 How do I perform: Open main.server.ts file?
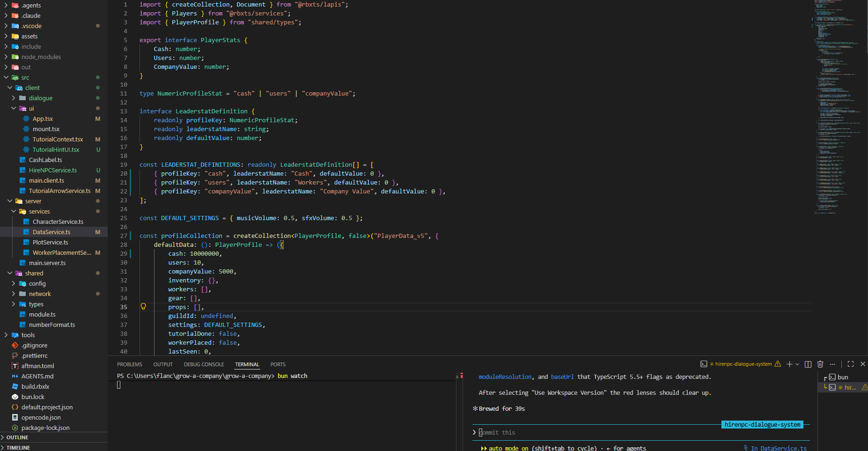click(47, 263)
